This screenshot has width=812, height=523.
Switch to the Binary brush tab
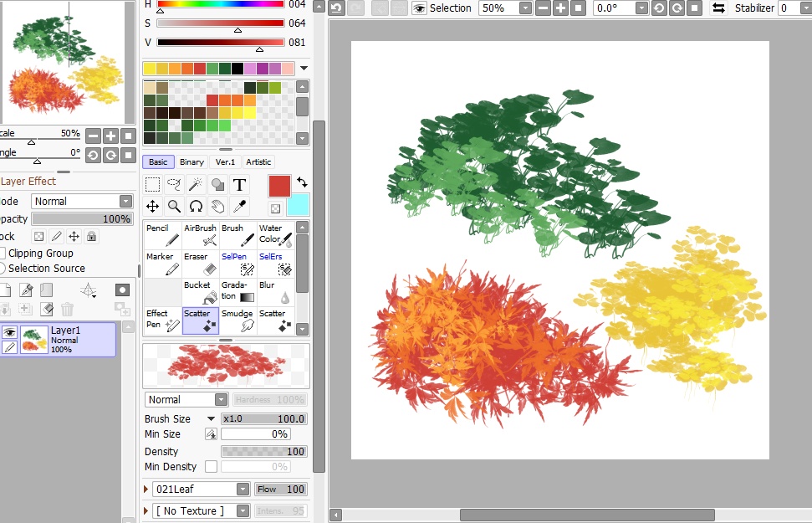[x=192, y=161]
